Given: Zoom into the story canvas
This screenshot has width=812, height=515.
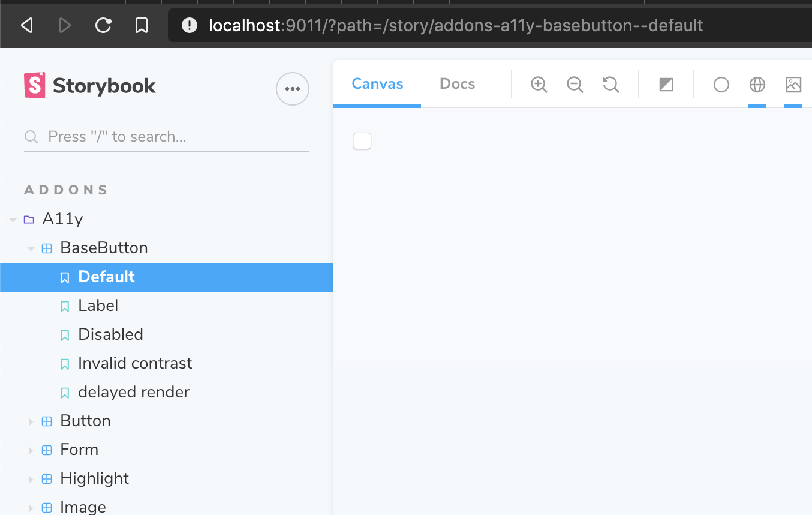Looking at the screenshot, I should pyautogui.click(x=539, y=84).
